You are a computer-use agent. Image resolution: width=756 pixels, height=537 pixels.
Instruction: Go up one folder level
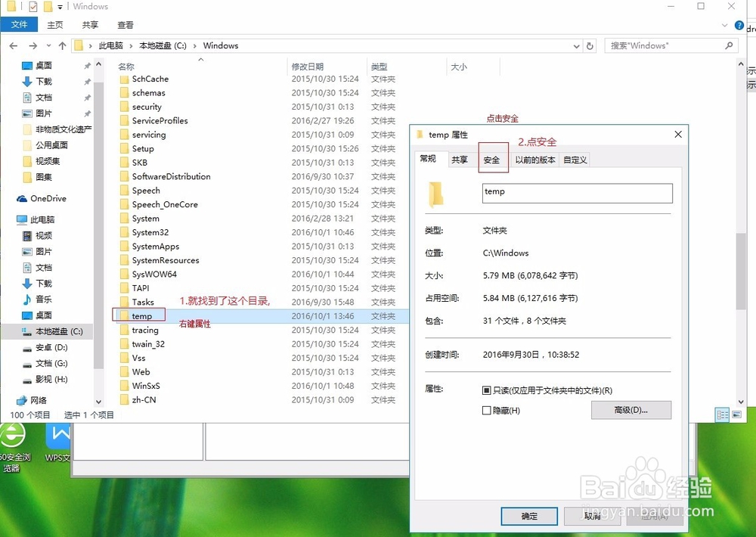click(x=62, y=46)
